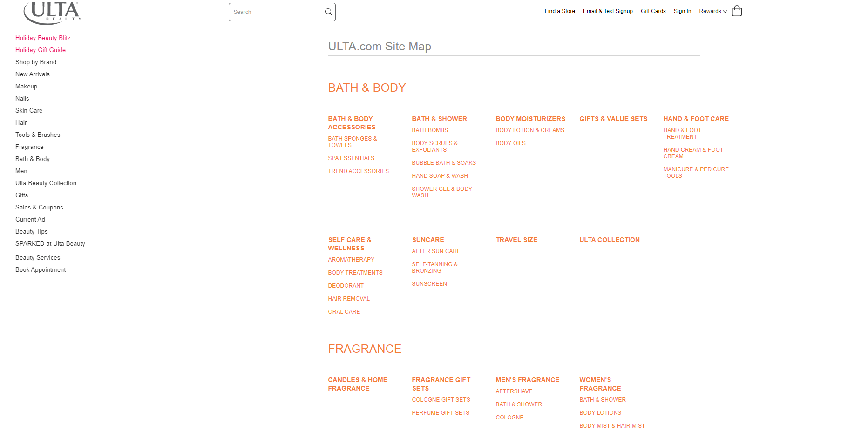Open BATH BOMBS link
This screenshot has width=868, height=431.
(430, 130)
